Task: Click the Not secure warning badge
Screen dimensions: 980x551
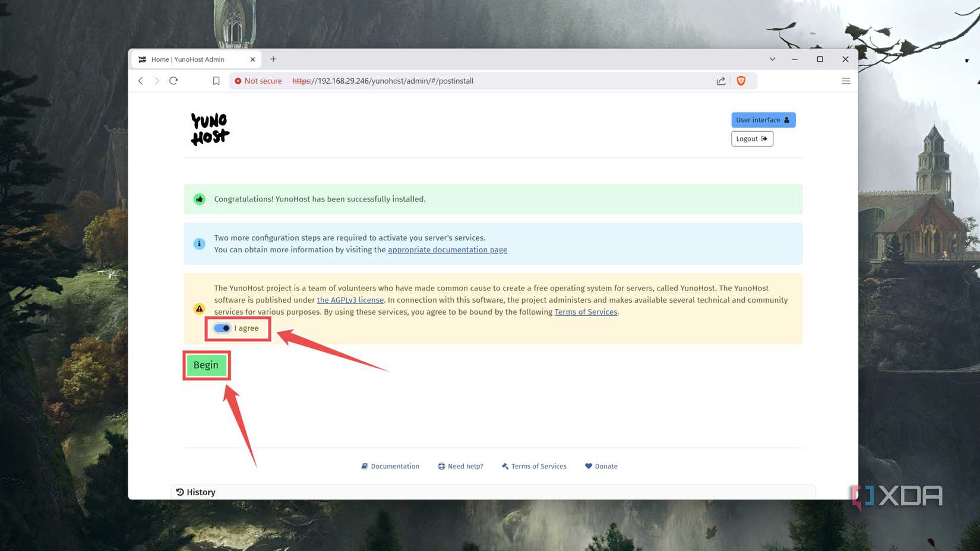Action: pos(258,81)
